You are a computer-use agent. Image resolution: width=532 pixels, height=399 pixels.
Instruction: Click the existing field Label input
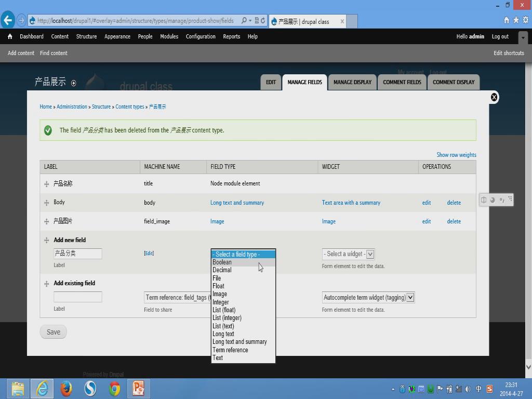78,297
